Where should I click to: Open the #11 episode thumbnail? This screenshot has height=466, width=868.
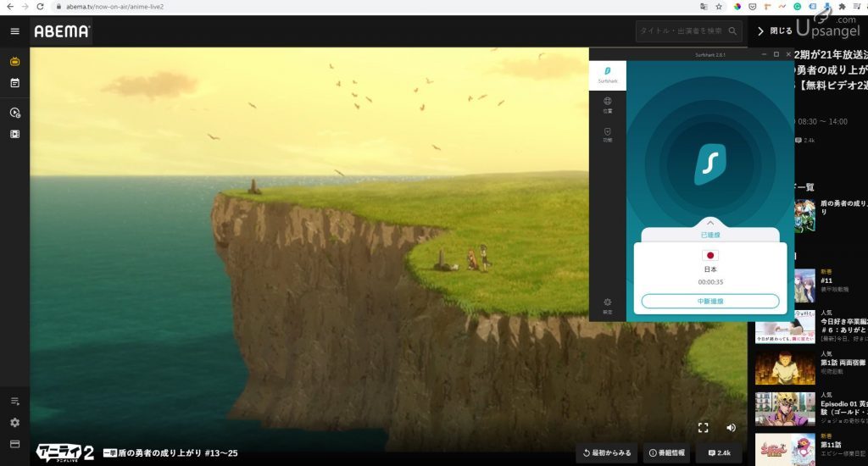(805, 286)
